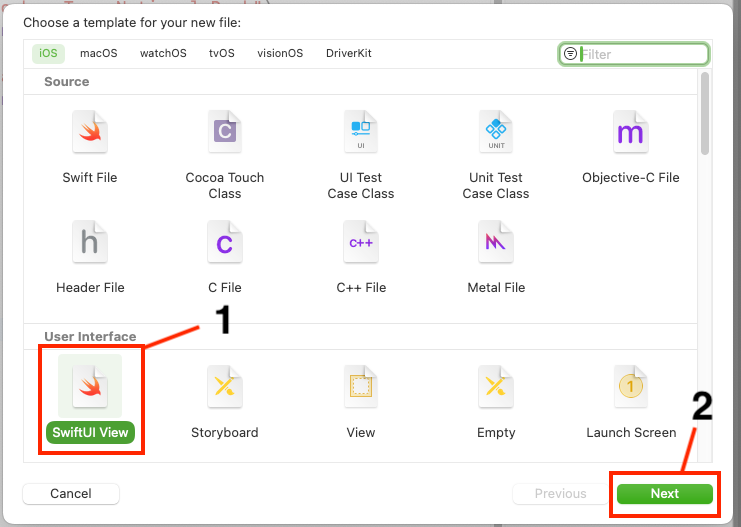Click the C++ File label text
741x527 pixels.
[x=361, y=288]
